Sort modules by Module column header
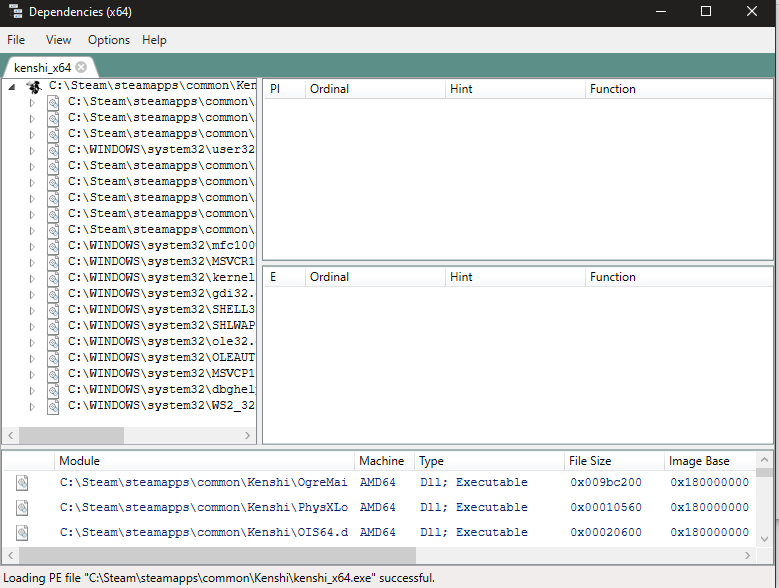This screenshot has width=779, height=588. [x=204, y=461]
